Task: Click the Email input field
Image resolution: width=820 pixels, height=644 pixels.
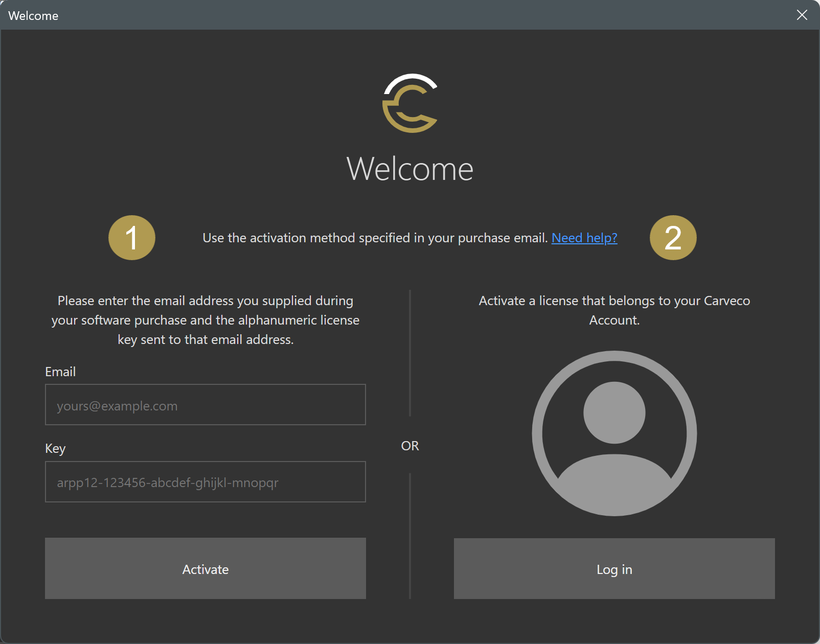Action: 206,404
